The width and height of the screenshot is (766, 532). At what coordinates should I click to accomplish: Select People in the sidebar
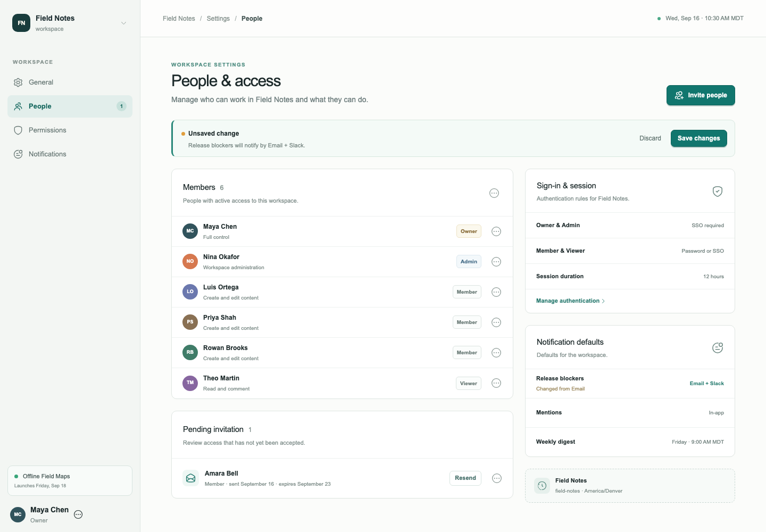coord(70,106)
